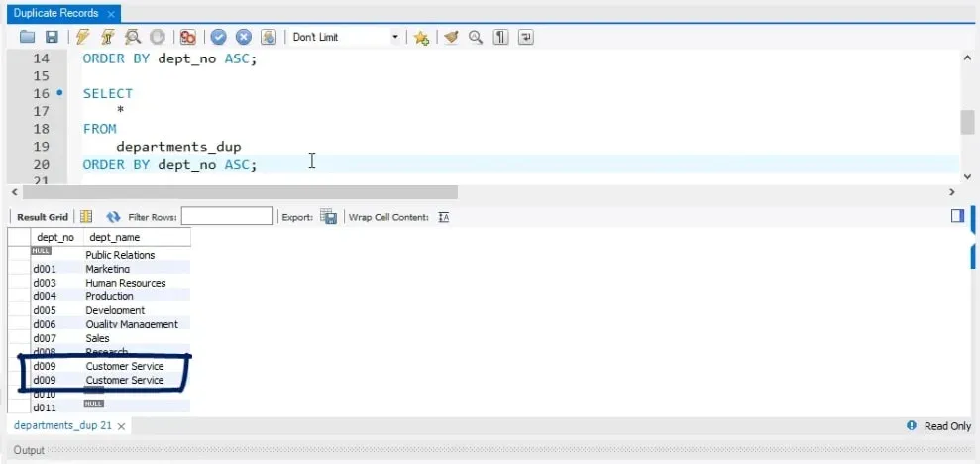
Task: Toggle stop-on-error script execution icon
Action: point(187,37)
